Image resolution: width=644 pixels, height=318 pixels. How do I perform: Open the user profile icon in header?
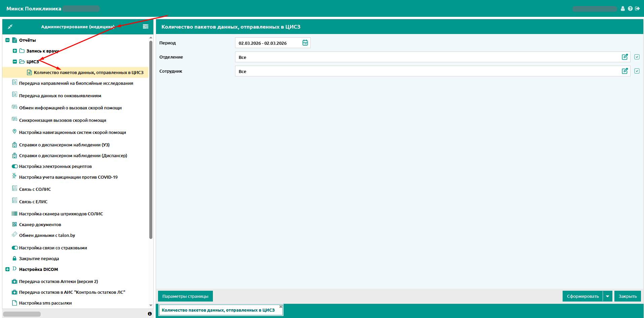tap(623, 8)
